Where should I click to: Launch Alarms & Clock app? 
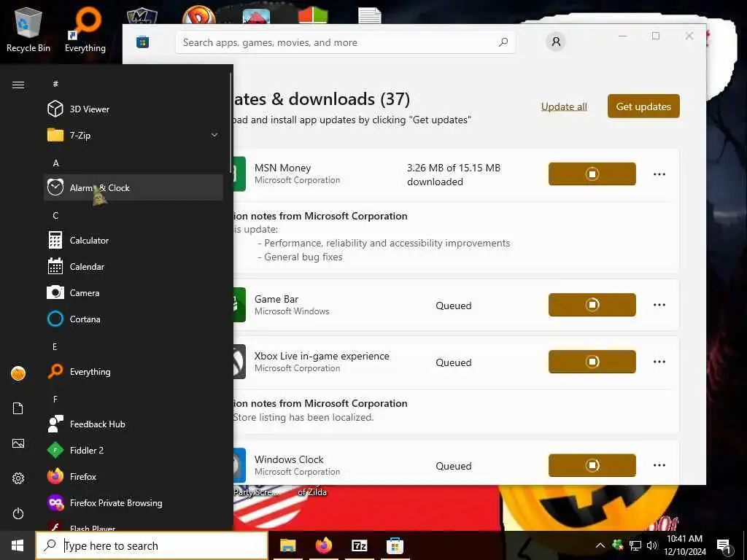(x=133, y=187)
